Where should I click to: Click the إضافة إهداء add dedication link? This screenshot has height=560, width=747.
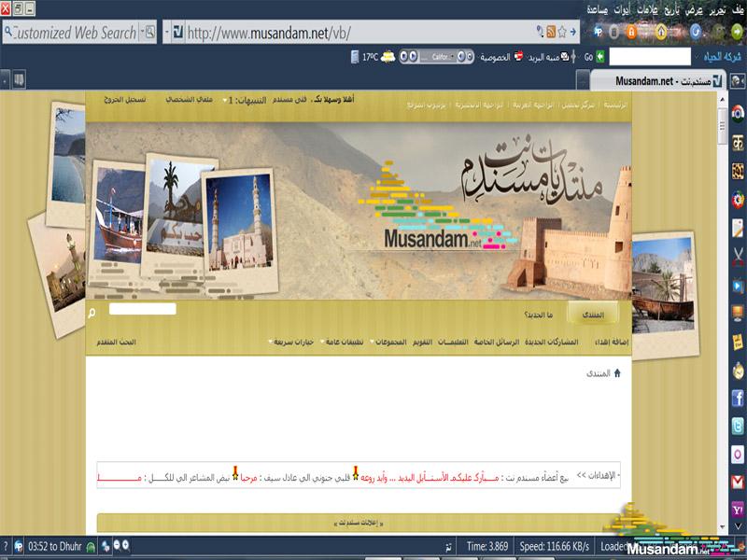point(612,342)
